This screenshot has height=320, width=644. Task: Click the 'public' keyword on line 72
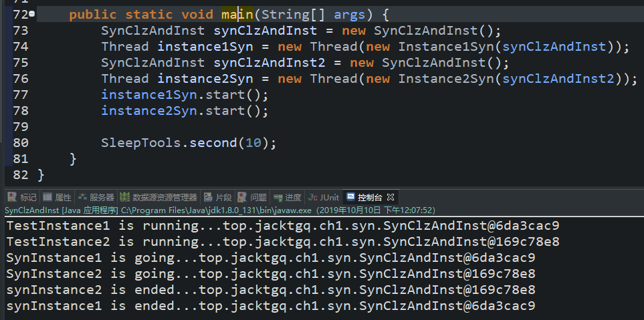click(93, 15)
